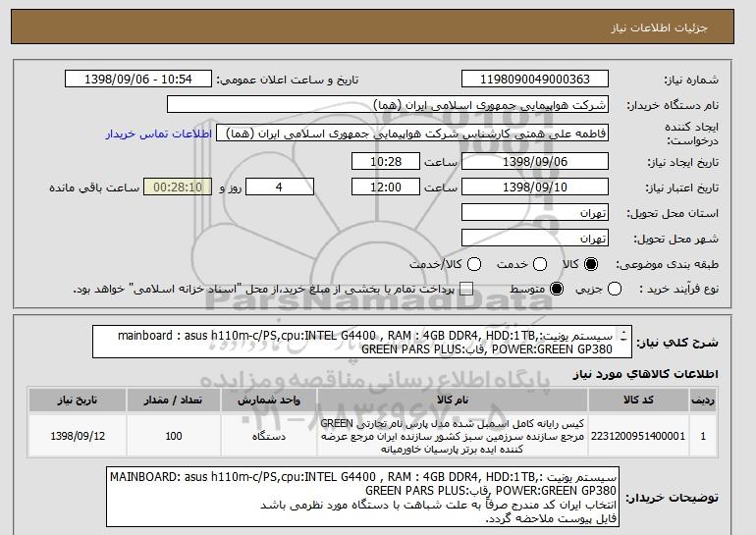Screen dimensions: 756x535
Task: Click the creation time field 10:28
Action: coord(386,161)
